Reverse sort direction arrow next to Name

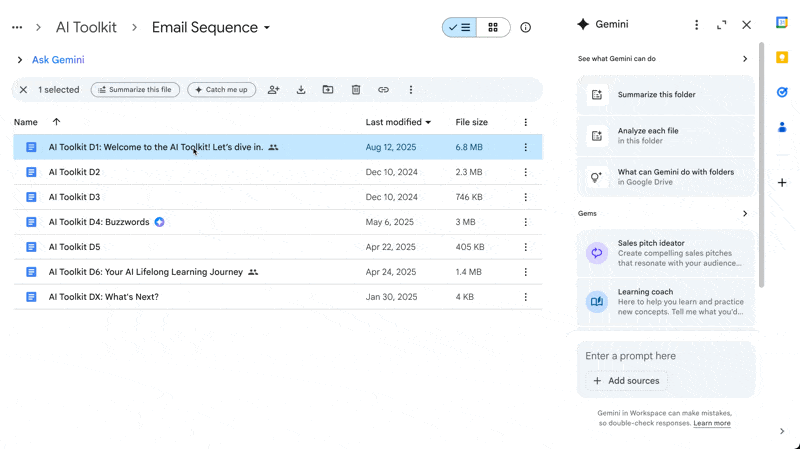pyautogui.click(x=56, y=122)
